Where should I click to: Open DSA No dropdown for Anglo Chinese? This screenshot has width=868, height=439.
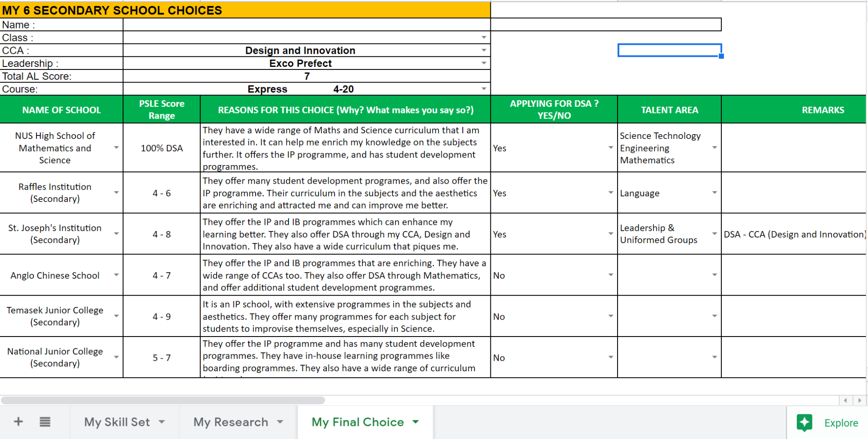click(x=611, y=275)
